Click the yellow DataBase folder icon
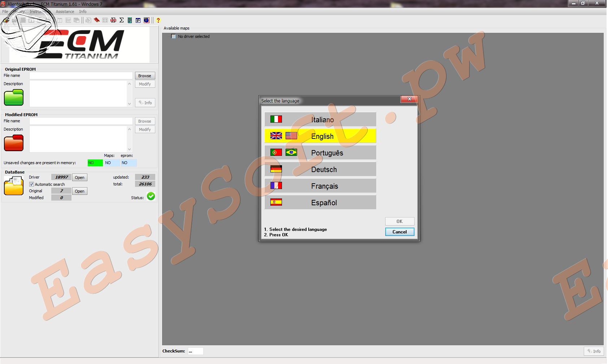Screen dimensions: 608x364 [x=14, y=186]
